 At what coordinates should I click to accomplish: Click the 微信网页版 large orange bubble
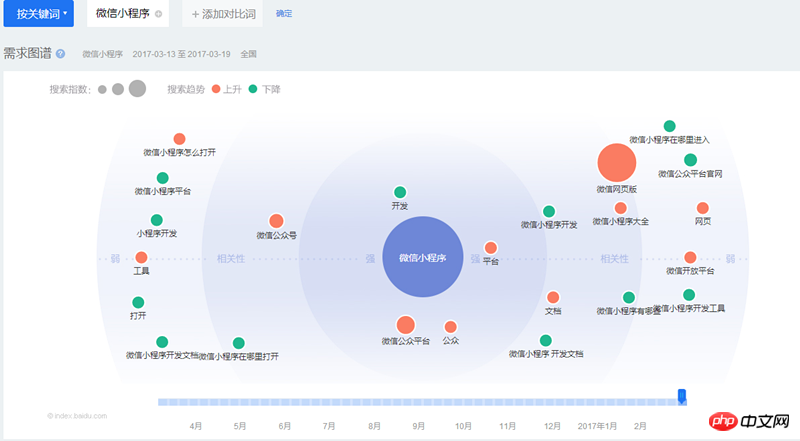tap(617, 163)
